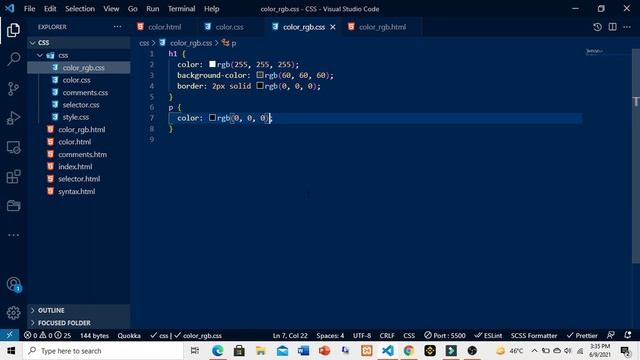Open index.html in explorer

pyautogui.click(x=79, y=167)
